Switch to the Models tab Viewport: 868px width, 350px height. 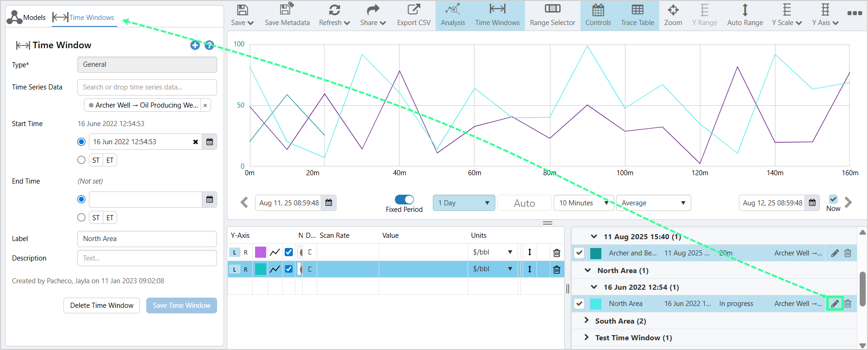pos(26,17)
